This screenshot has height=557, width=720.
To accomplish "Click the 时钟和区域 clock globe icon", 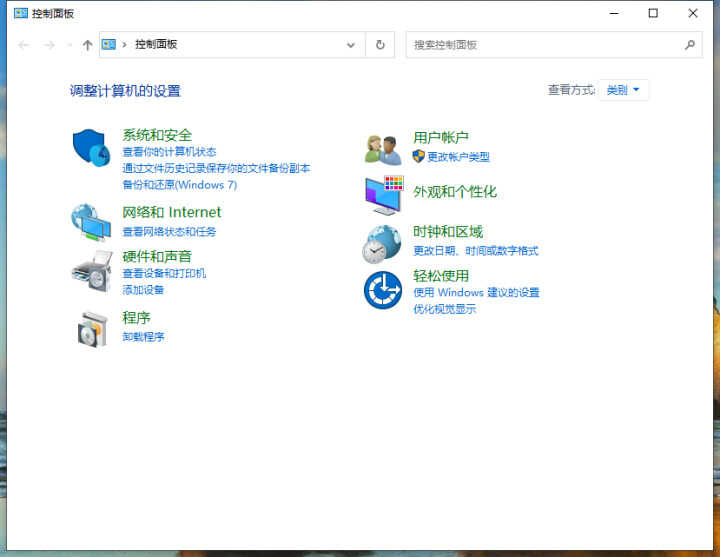I will [x=382, y=243].
